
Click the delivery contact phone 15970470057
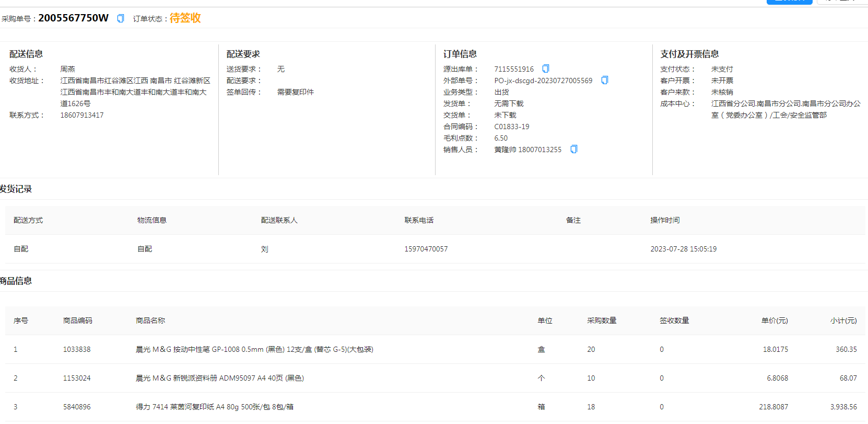point(426,249)
